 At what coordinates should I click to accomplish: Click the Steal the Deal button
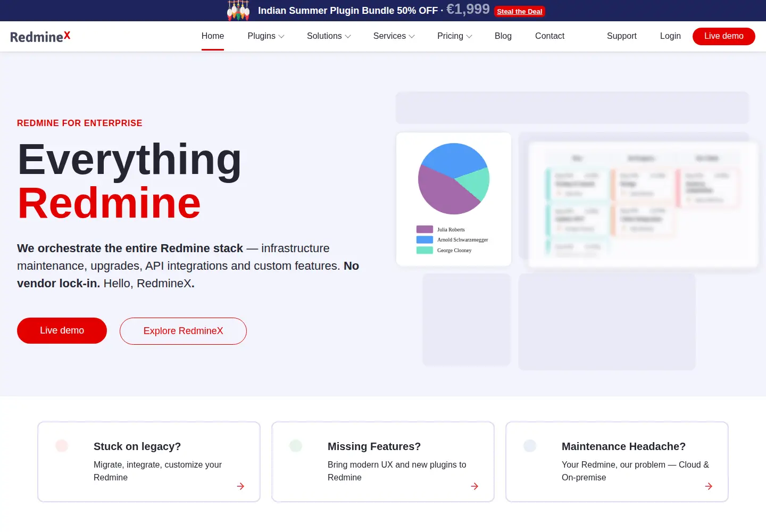tap(520, 11)
